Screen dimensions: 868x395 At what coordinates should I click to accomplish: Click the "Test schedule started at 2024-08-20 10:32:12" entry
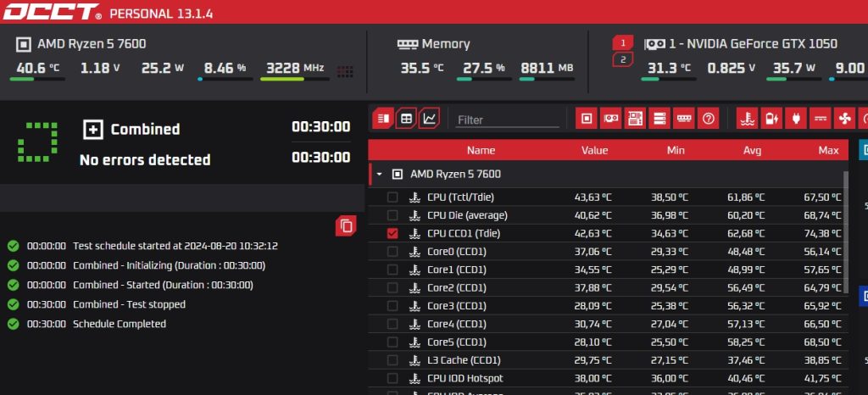[x=175, y=246]
